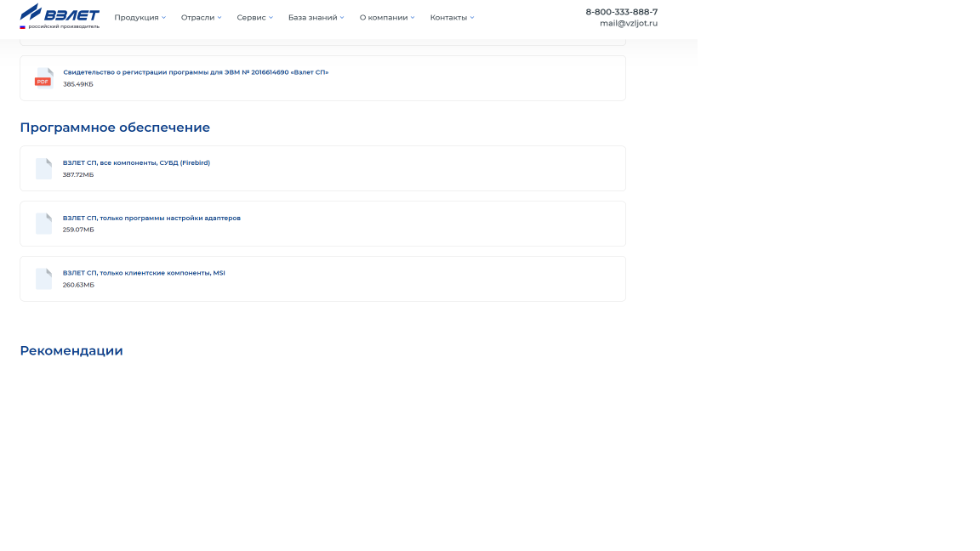
Task: Download Свидетельство о регистрации программы PDF
Action: click(x=196, y=72)
